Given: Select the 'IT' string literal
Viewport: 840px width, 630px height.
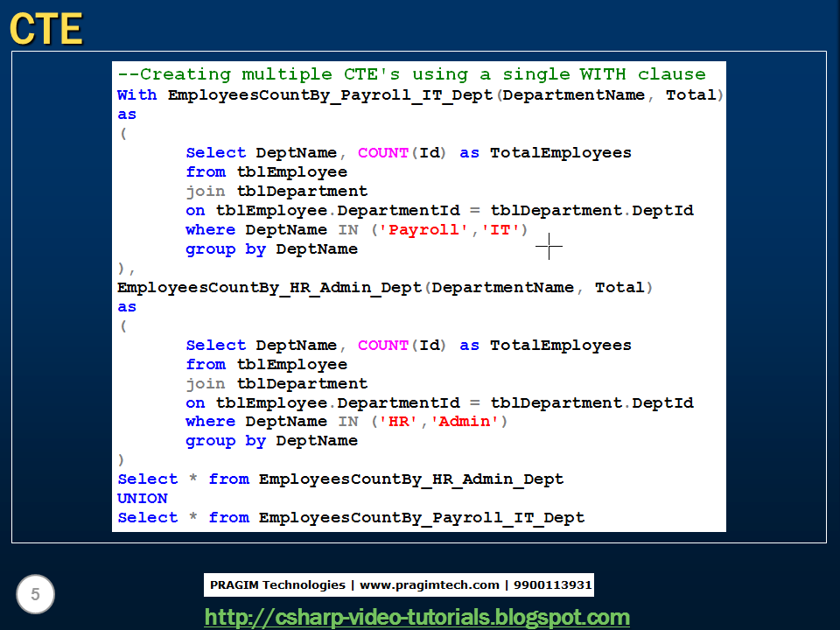Looking at the screenshot, I should 501,229.
